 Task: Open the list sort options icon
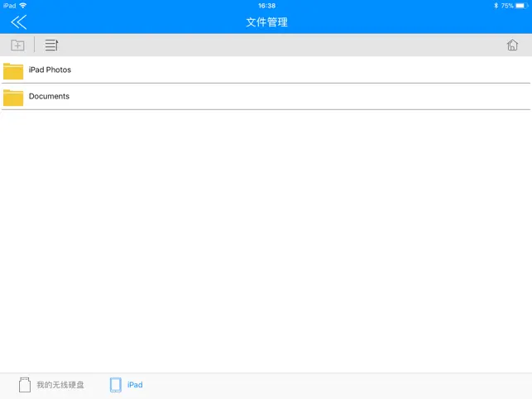point(51,45)
